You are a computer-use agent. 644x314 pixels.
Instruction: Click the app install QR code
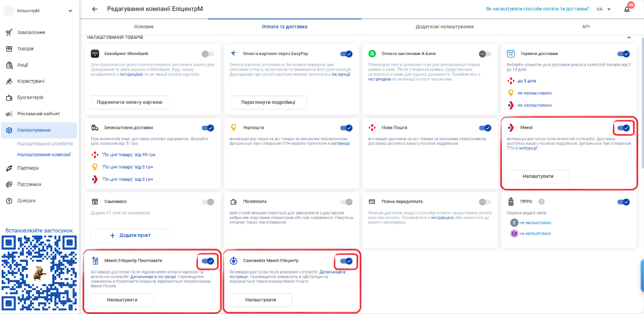[x=39, y=274]
